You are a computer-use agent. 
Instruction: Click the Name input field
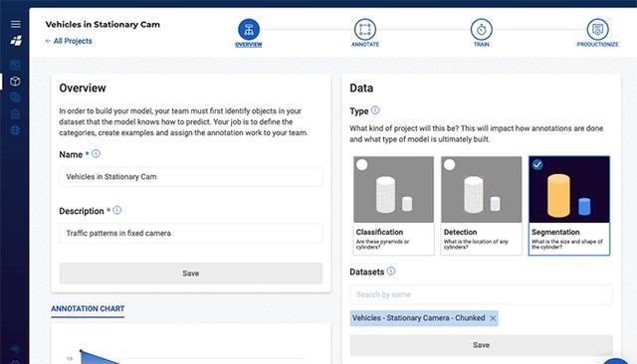point(191,176)
